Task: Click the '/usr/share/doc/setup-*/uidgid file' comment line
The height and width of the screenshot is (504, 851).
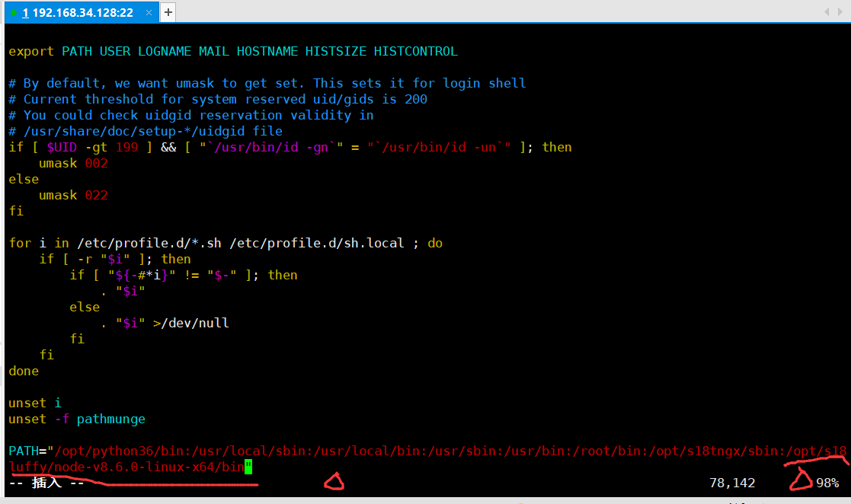Action: tap(146, 131)
